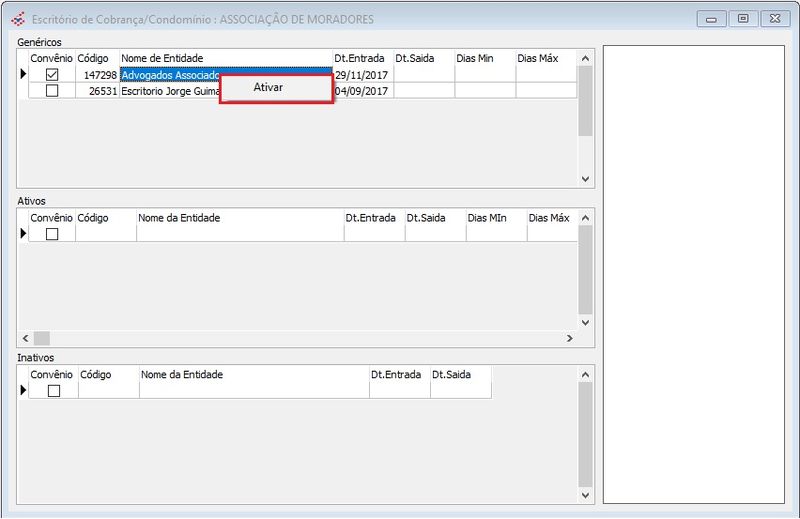Click 'Dias Min' column header in Genéricos
This screenshot has width=800, height=519.
[483, 58]
